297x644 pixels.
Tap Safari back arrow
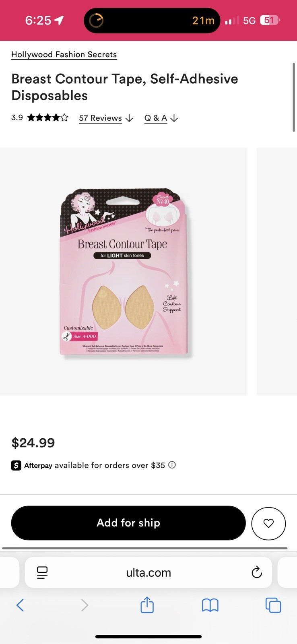pos(20,605)
